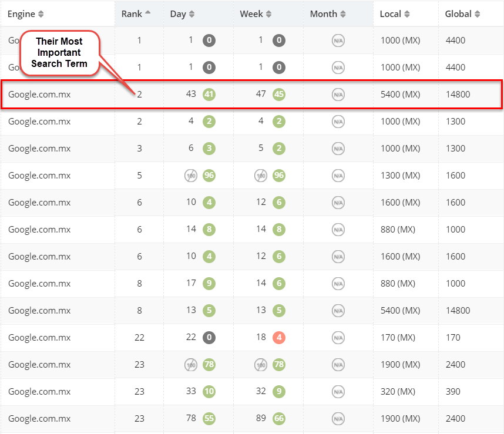504x434 pixels.
Task: Click the green 45 week-change badge
Action: [x=278, y=94]
